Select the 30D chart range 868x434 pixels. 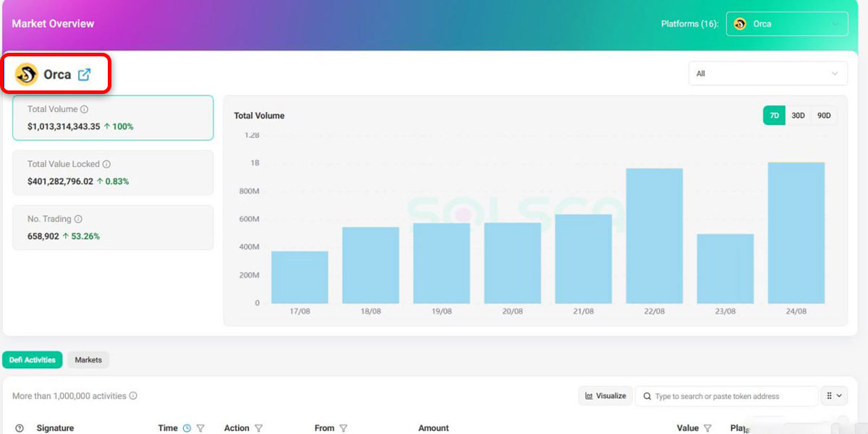(798, 116)
